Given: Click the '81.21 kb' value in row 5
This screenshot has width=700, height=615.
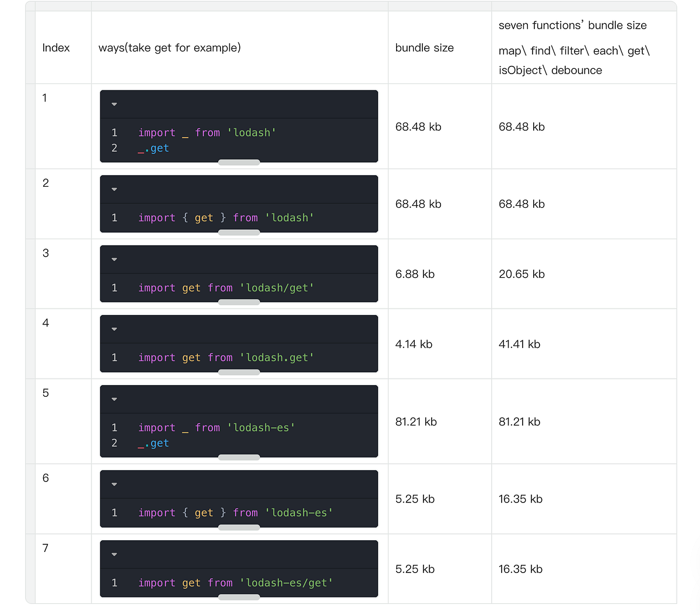Looking at the screenshot, I should pyautogui.click(x=416, y=421).
